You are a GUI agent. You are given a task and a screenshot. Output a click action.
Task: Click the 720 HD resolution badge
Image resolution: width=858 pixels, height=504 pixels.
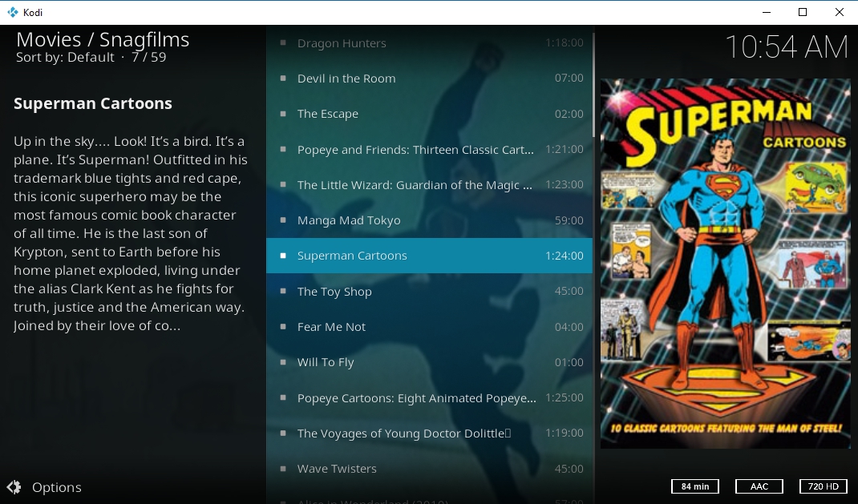pos(823,486)
